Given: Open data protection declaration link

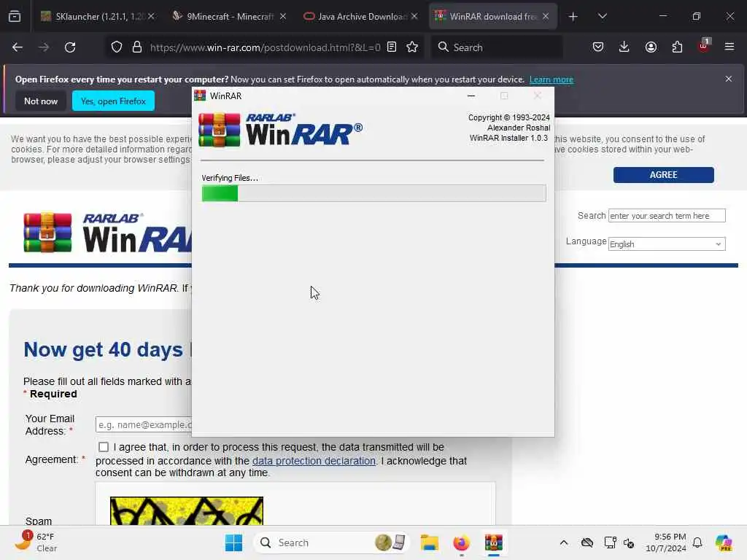Looking at the screenshot, I should click(314, 461).
